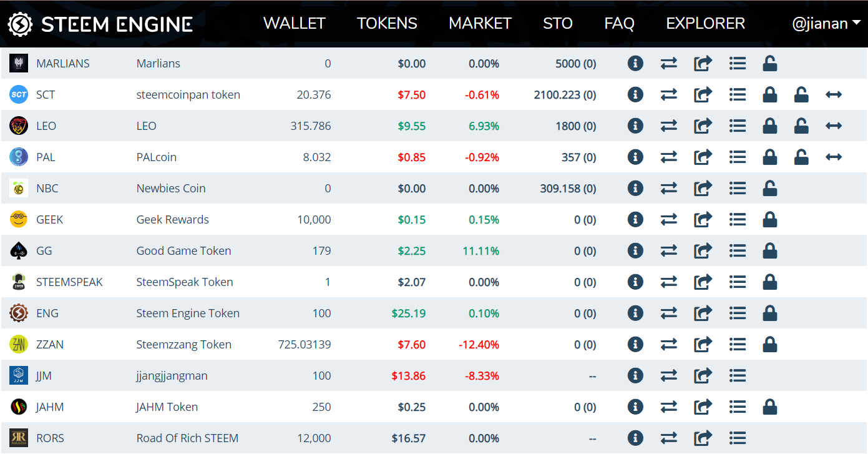The width and height of the screenshot is (868, 454).
Task: Click the name 'Steem Engine Token'
Action: [x=188, y=313]
